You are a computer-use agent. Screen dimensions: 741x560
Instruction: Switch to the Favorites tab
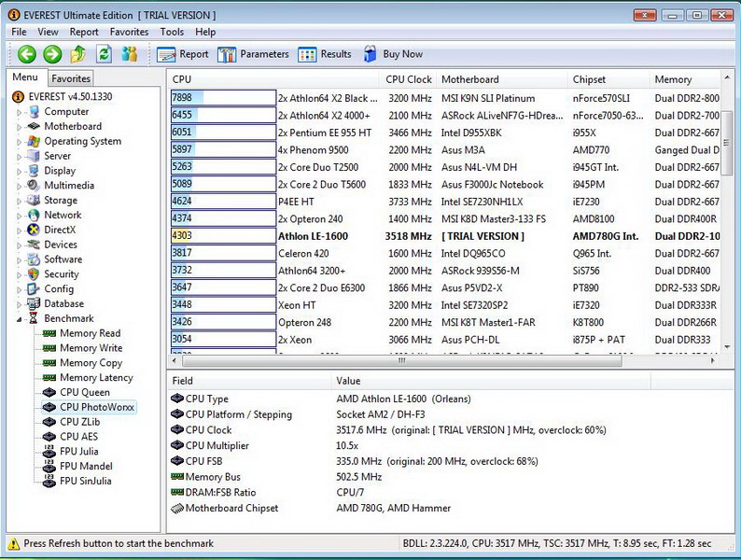pos(71,79)
